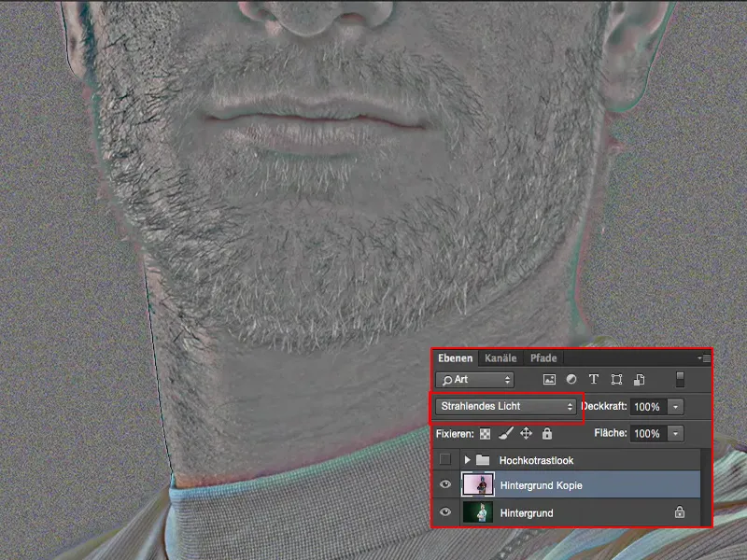Select the layer named exactly Hintergrund

point(527,512)
